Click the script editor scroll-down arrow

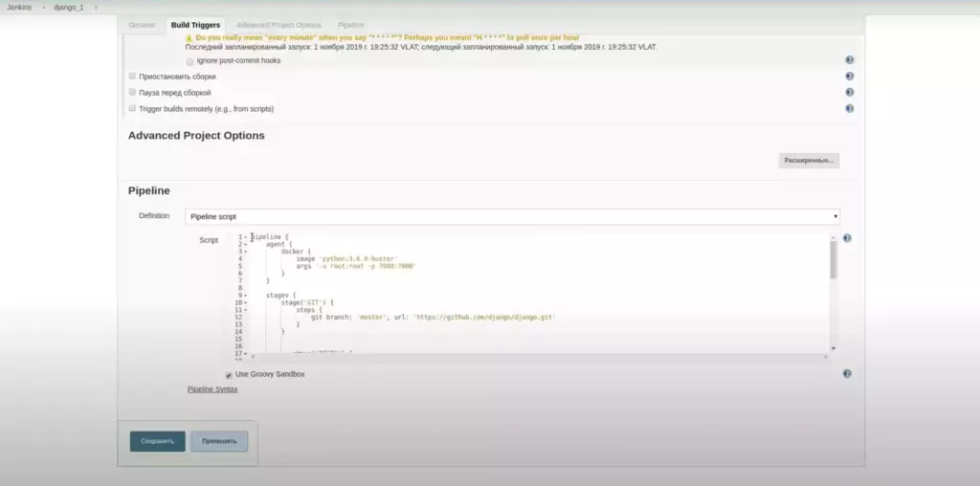click(x=834, y=348)
